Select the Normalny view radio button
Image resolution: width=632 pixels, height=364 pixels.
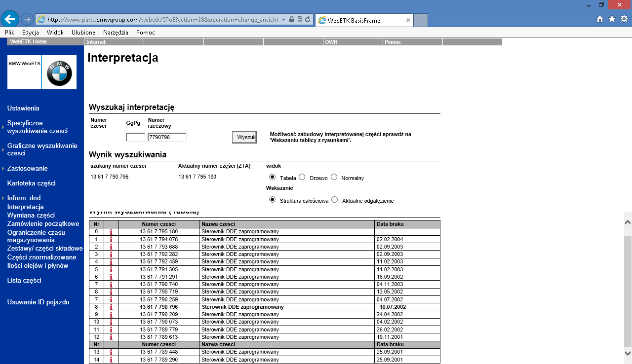[x=334, y=177]
